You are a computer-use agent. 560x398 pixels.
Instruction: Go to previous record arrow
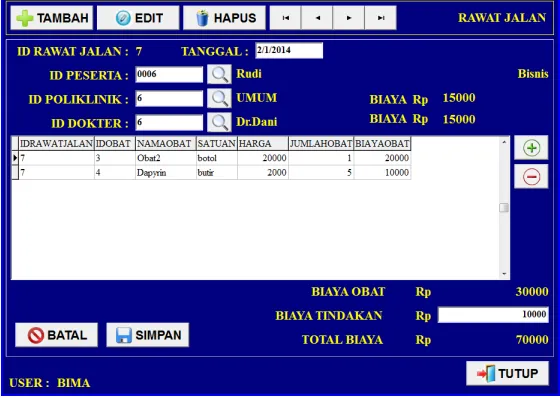317,18
